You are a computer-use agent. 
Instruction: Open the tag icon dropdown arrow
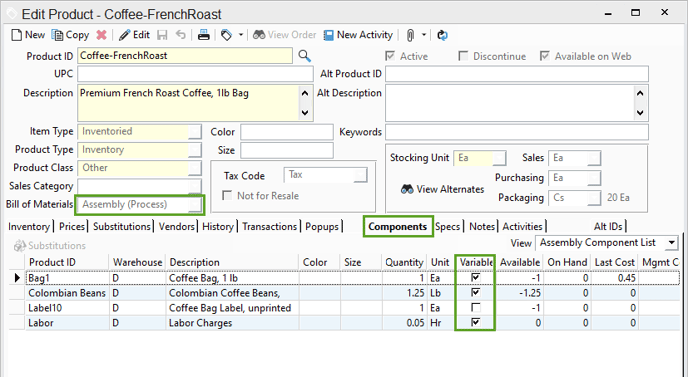(240, 35)
